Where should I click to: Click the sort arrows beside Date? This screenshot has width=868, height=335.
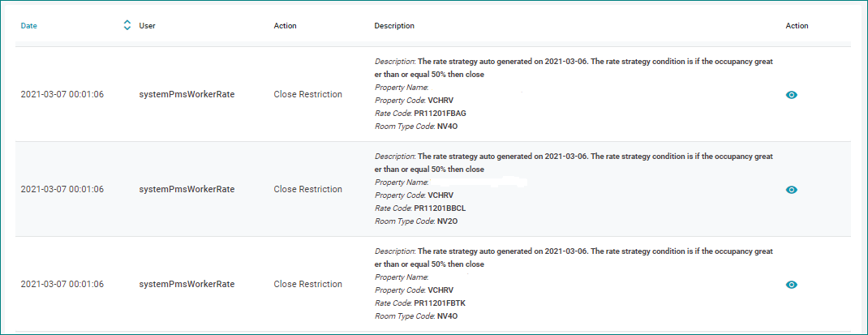[x=127, y=26]
